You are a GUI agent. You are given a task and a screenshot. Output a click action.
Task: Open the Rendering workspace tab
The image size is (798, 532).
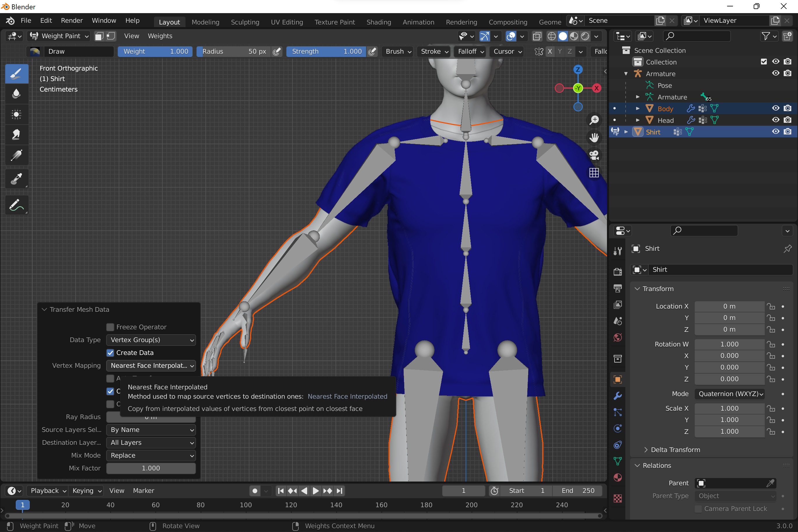pyautogui.click(x=461, y=22)
